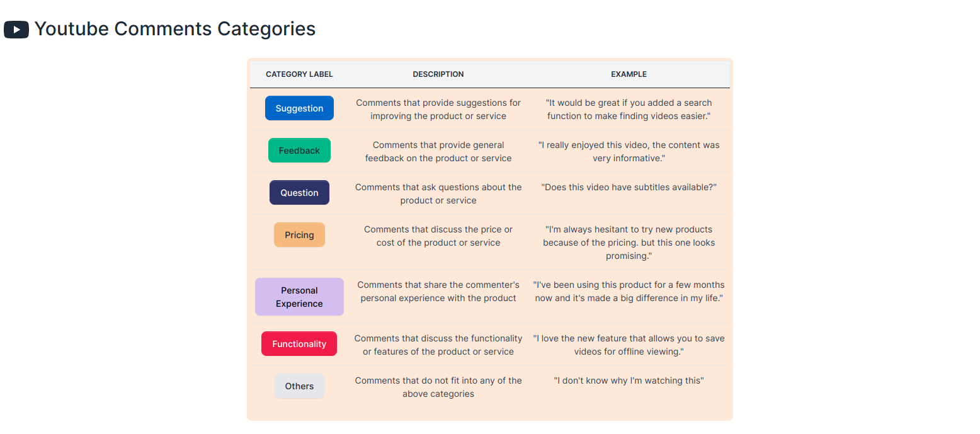Select the gray Others category label

pos(299,386)
